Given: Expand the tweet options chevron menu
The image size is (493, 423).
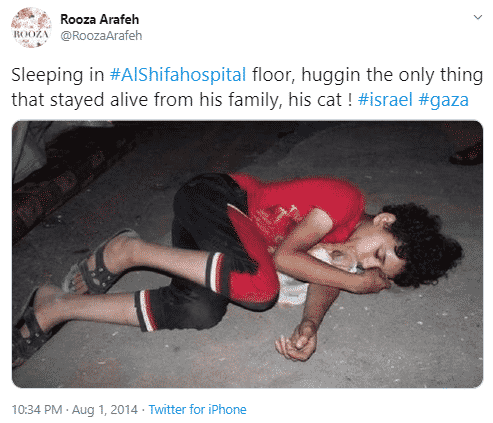Looking at the screenshot, I should click(478, 17).
